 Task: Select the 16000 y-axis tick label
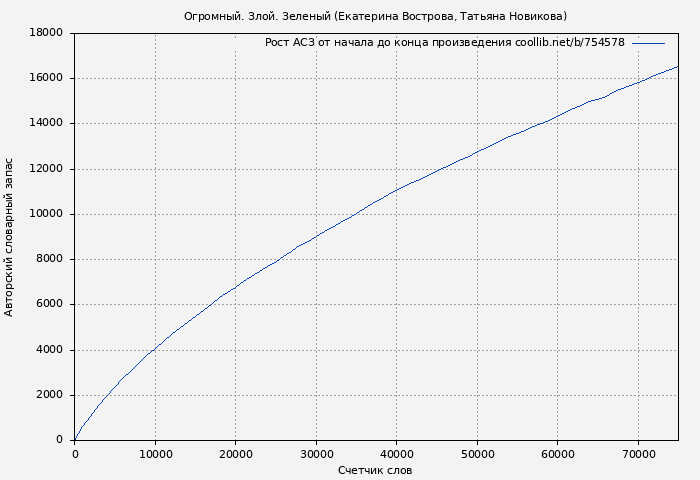tap(46, 78)
